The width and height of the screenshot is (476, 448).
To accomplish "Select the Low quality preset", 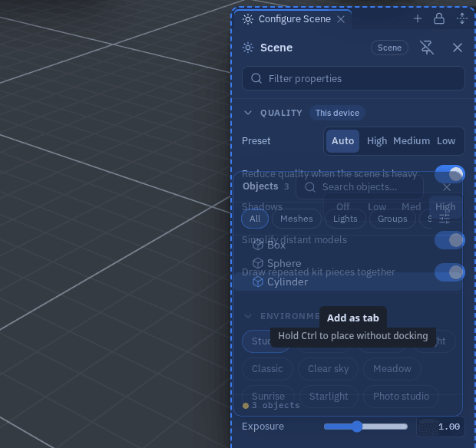I will 446,141.
